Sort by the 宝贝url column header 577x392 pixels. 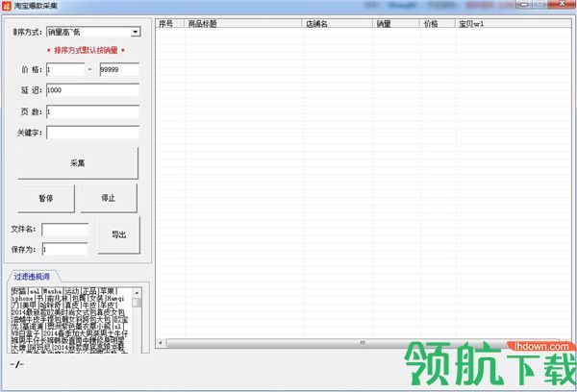514,24
